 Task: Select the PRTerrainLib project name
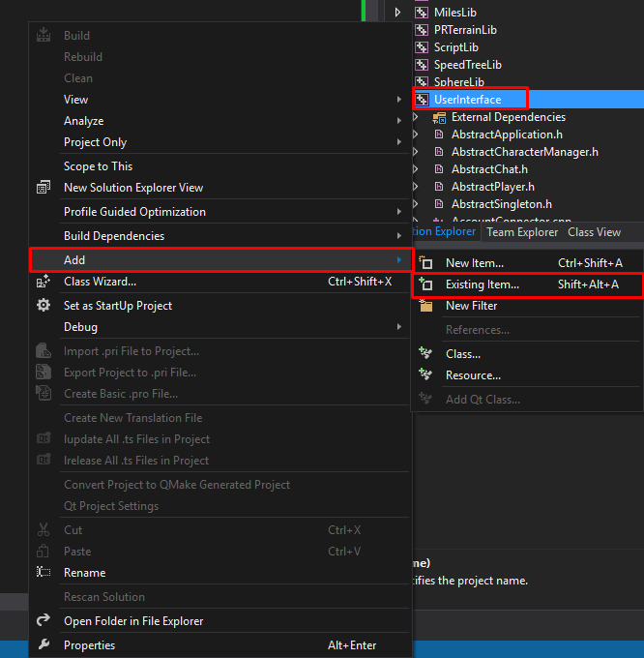coord(465,30)
